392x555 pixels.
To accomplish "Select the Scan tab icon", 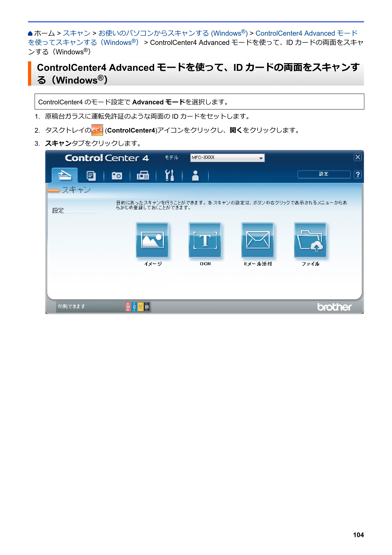I will (64, 175).
